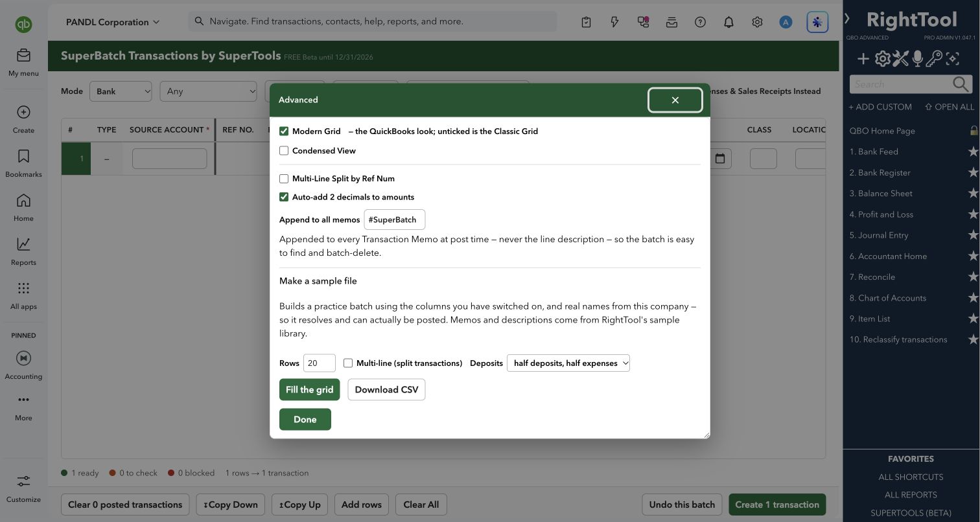Open notifications bell icon
The width and height of the screenshot is (980, 522).
pos(729,22)
